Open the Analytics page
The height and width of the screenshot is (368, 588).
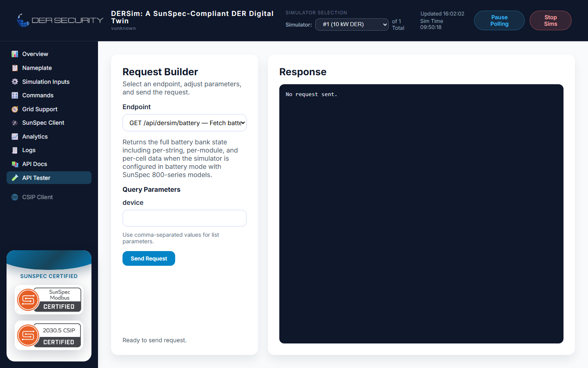click(x=49, y=137)
